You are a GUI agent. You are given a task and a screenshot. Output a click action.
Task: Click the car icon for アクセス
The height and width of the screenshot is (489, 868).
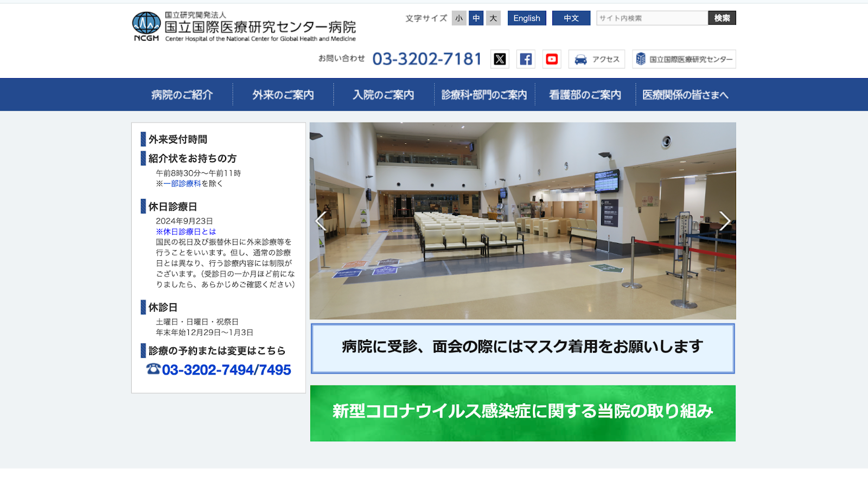point(580,60)
